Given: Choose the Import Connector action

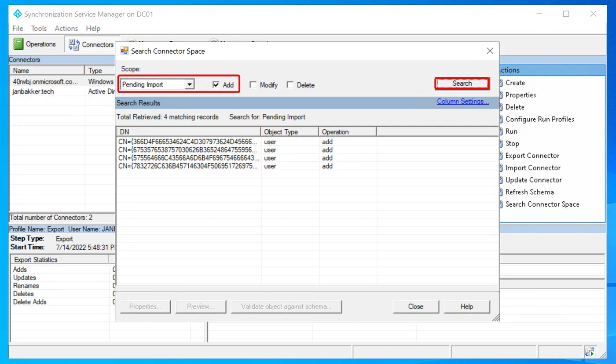Looking at the screenshot, I should click(x=533, y=167).
